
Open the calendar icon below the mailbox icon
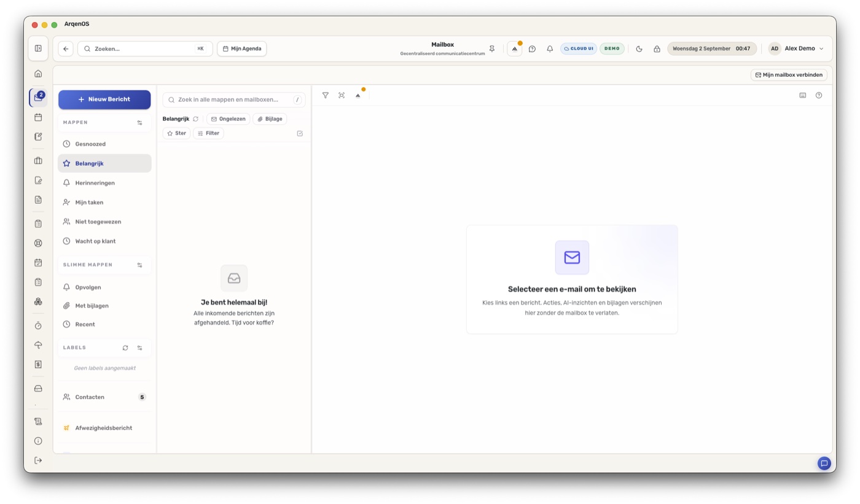(38, 117)
